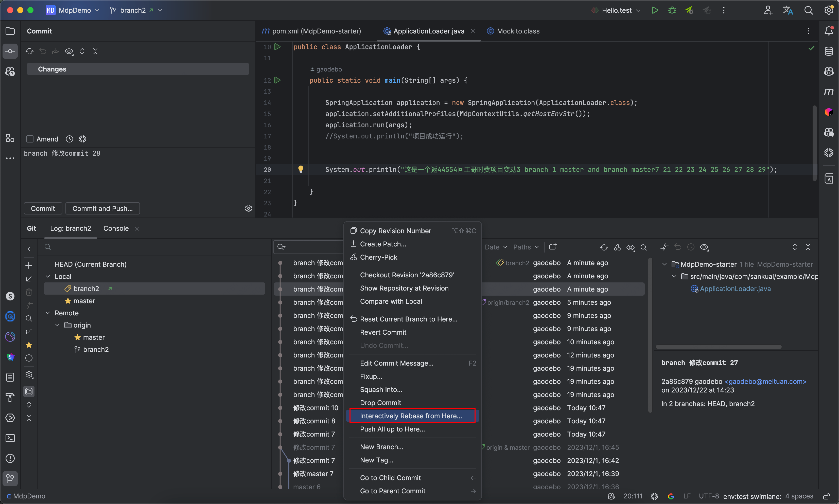Open gaodebo@meituan.com email link
The image size is (839, 504).
pyautogui.click(x=766, y=381)
